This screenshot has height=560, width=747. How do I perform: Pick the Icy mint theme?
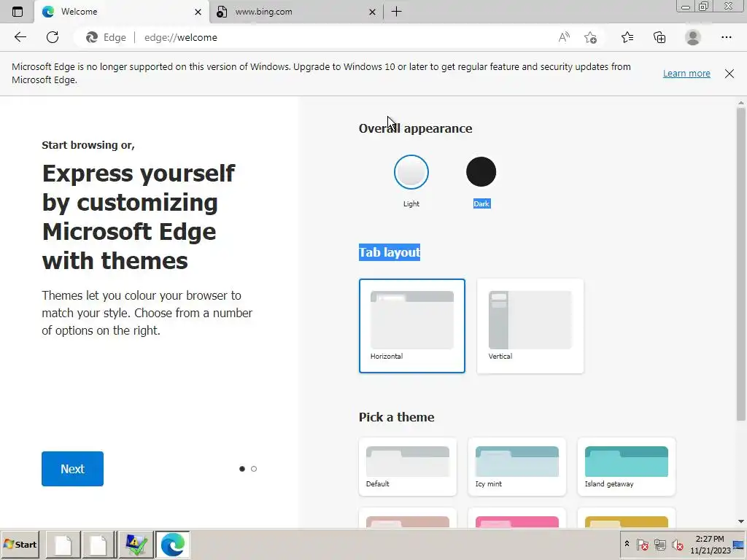click(517, 467)
